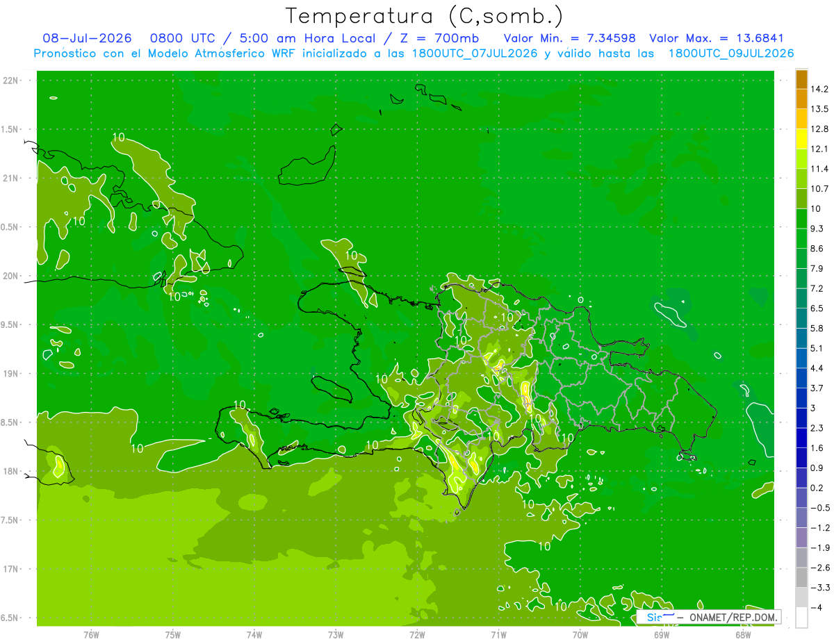The width and height of the screenshot is (834, 644).
Task: Click the '5.1' color bar value
Action: point(817,348)
